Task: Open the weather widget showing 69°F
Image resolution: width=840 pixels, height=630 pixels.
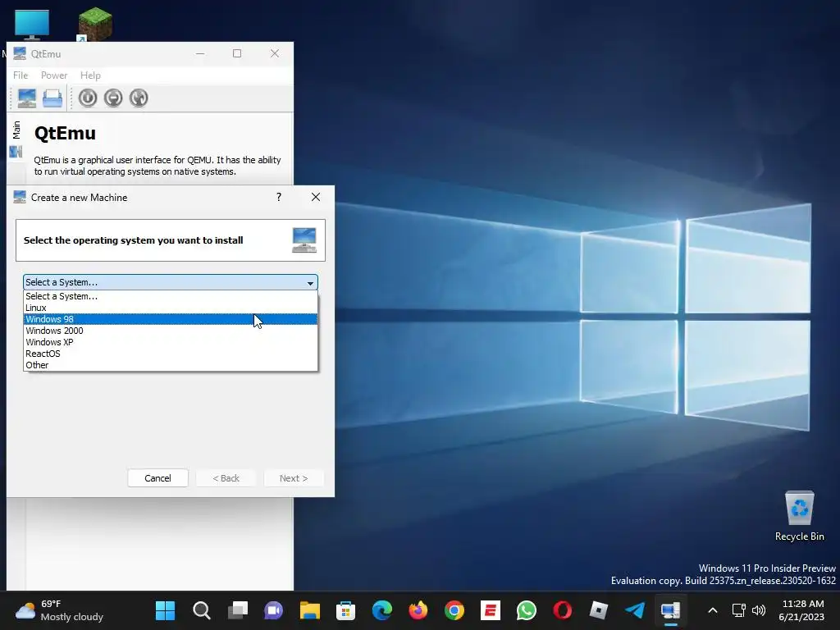Action: pos(59,610)
